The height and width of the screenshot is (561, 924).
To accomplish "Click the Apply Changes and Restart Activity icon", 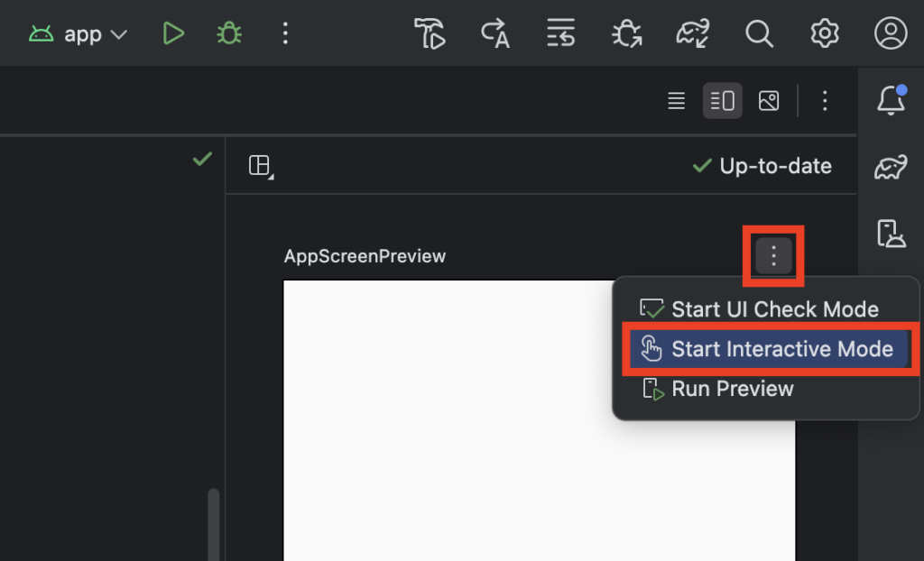I will pyautogui.click(x=495, y=34).
